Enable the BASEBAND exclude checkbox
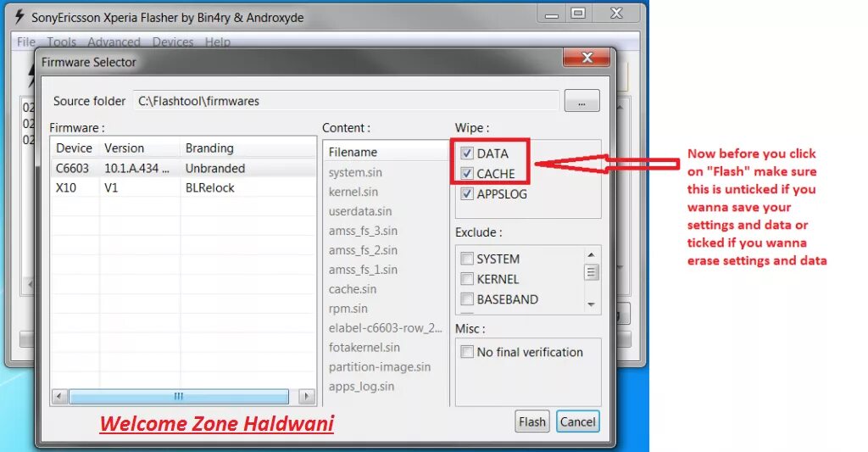This screenshot has width=868, height=452. (x=467, y=299)
